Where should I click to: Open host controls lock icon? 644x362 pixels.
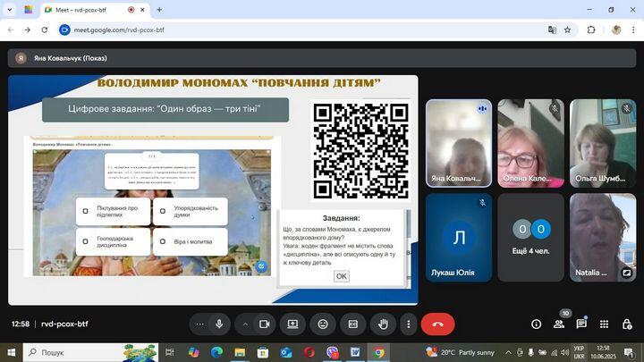tap(627, 324)
